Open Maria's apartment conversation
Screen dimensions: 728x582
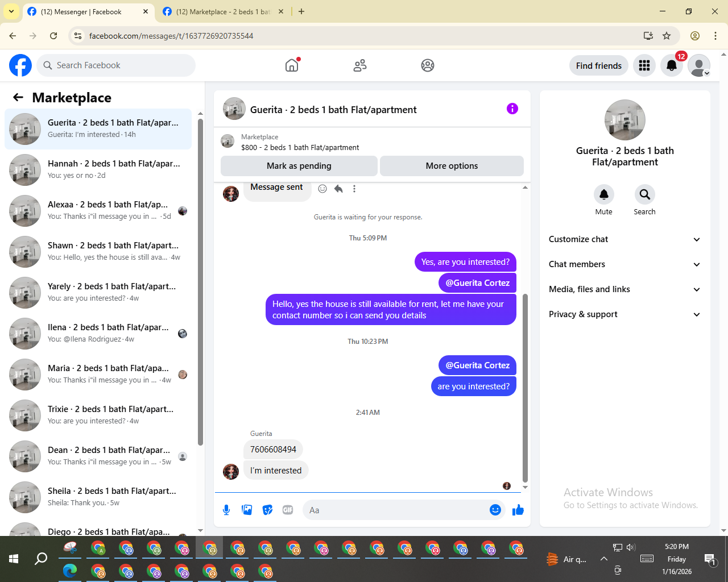pos(98,374)
